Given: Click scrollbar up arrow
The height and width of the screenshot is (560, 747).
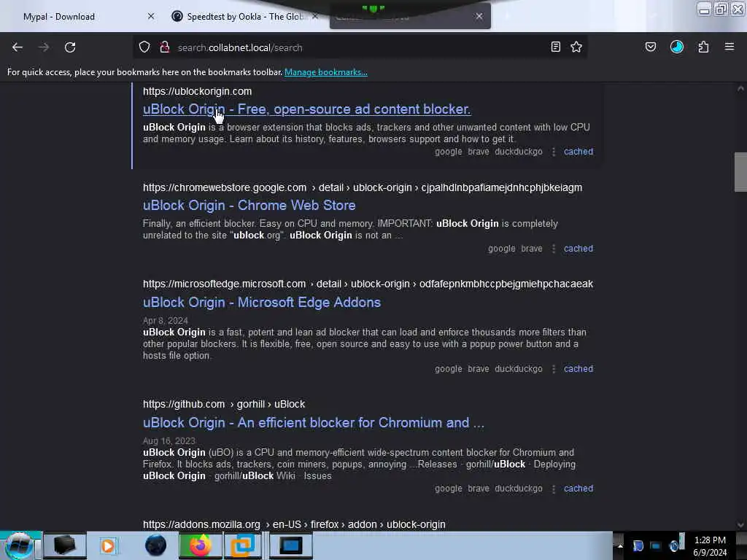Looking at the screenshot, I should tap(740, 88).
